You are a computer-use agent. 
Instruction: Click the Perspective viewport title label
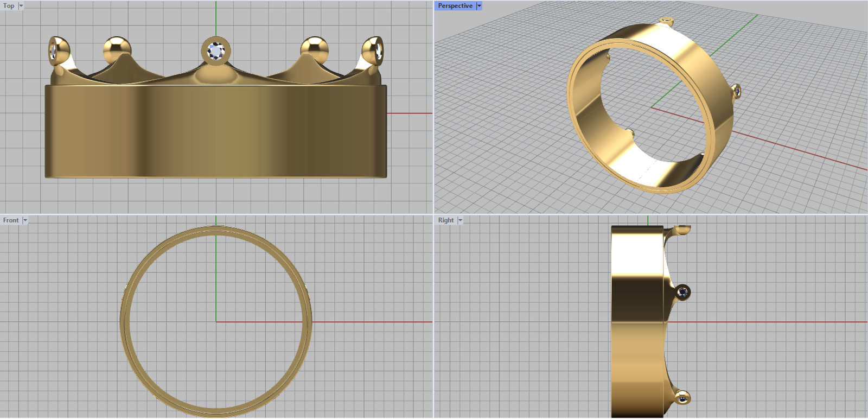[455, 6]
